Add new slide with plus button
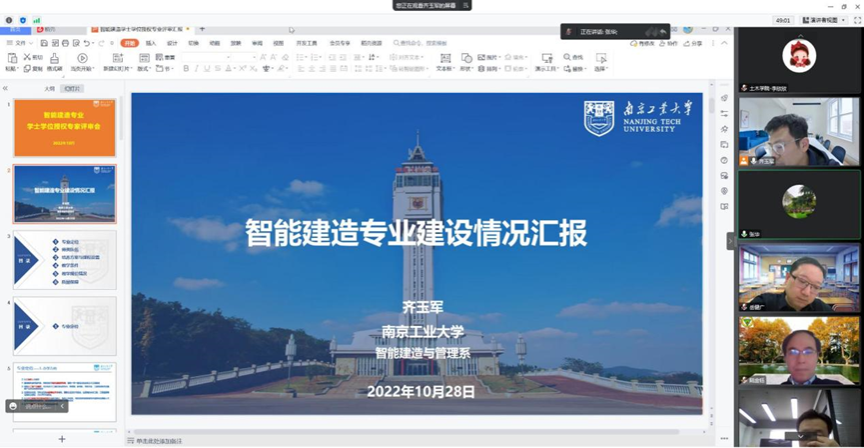 click(x=62, y=439)
